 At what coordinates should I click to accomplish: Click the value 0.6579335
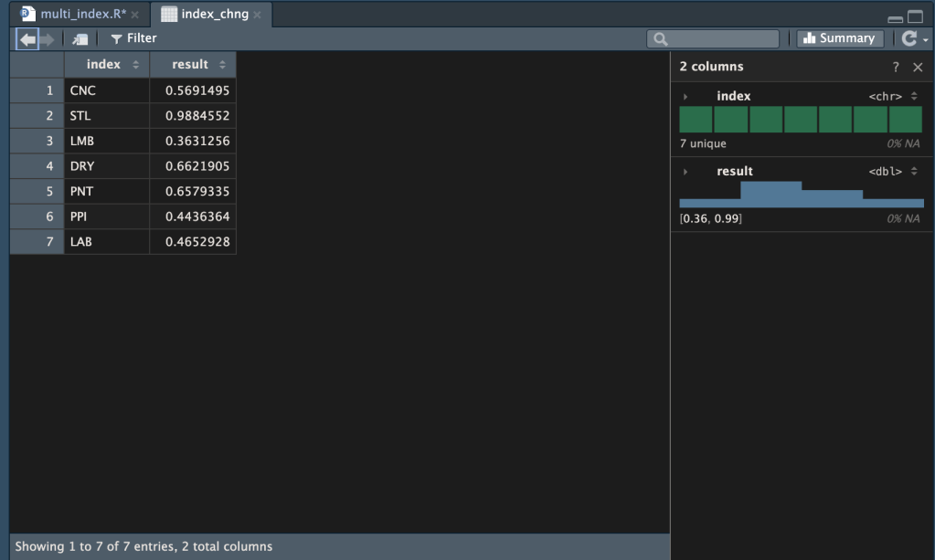coord(197,191)
